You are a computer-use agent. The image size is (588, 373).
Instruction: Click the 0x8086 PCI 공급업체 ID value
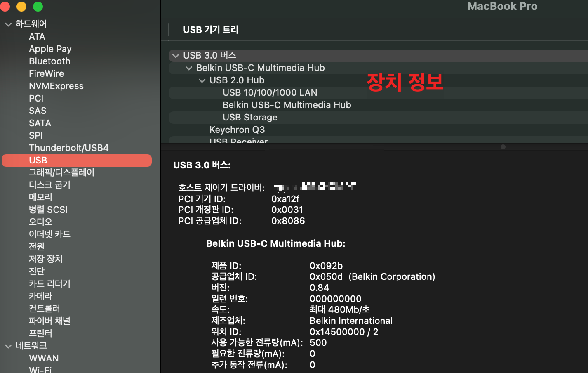coord(288,221)
